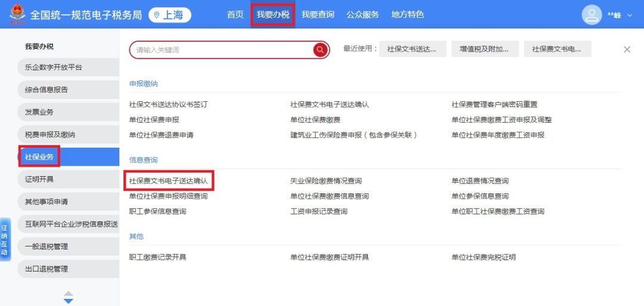644x306 pixels.
Task: Click the red search magnifier icon
Action: point(321,50)
